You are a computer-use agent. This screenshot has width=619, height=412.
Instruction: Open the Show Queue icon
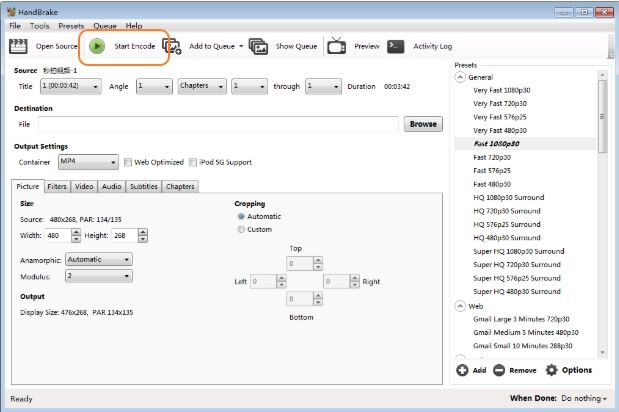click(258, 46)
